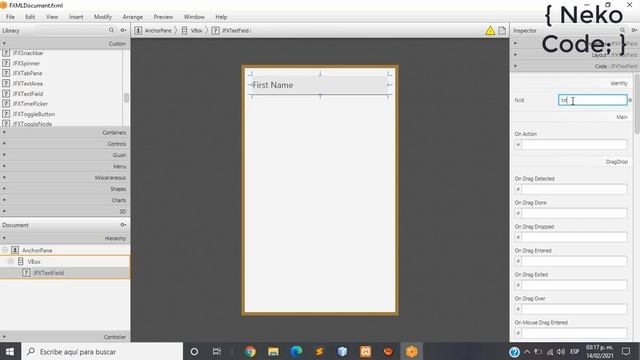
Task: Collapse the VBox tree node
Action: click(x=11, y=261)
